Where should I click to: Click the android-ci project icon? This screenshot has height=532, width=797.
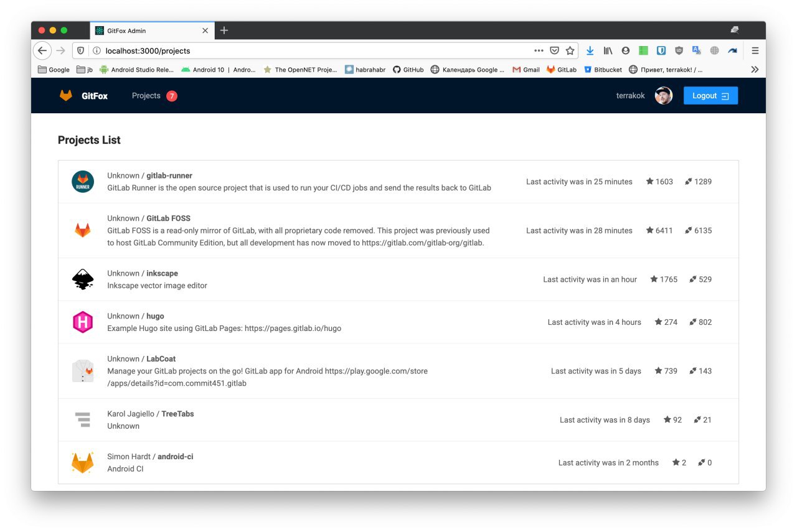tap(83, 462)
